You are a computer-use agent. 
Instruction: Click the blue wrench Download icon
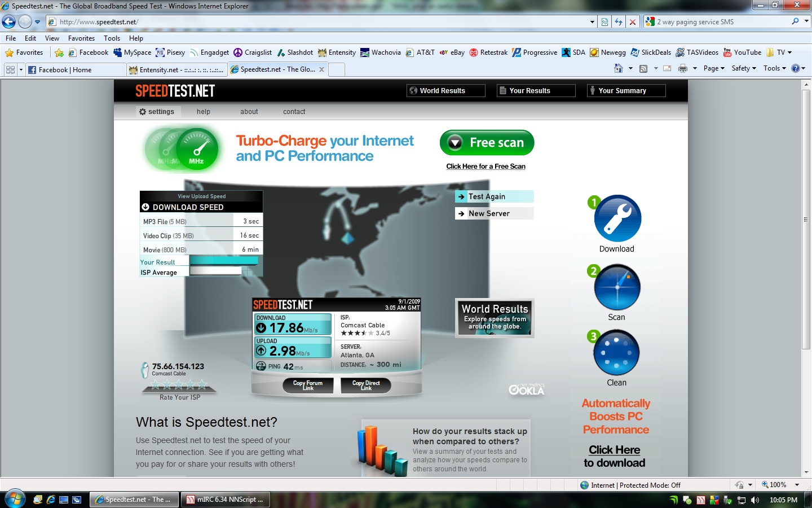coord(617,219)
